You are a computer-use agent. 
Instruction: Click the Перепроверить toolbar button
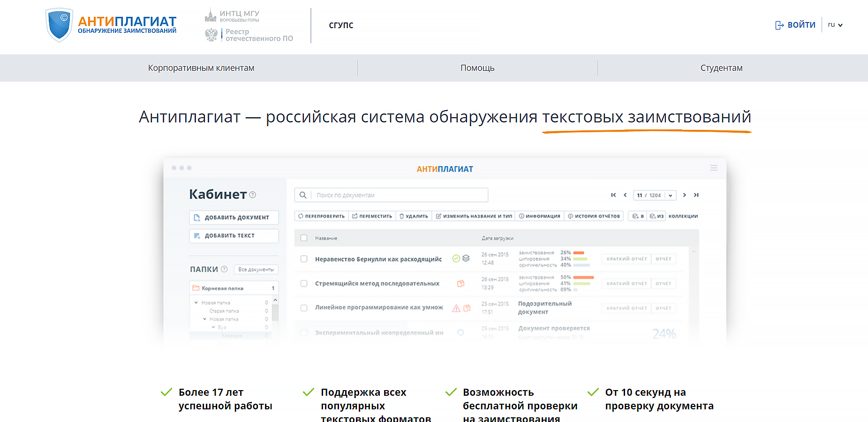(322, 216)
